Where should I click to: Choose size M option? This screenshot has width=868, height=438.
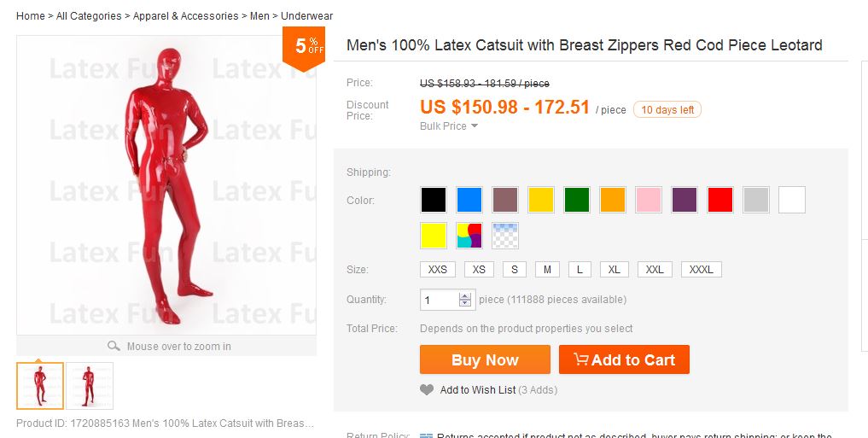coord(547,270)
